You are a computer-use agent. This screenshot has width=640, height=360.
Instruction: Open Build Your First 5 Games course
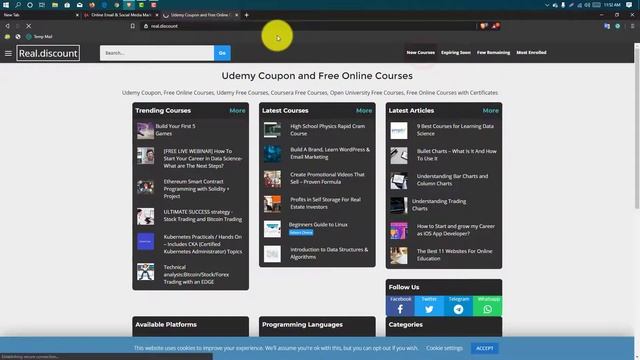(x=175, y=130)
